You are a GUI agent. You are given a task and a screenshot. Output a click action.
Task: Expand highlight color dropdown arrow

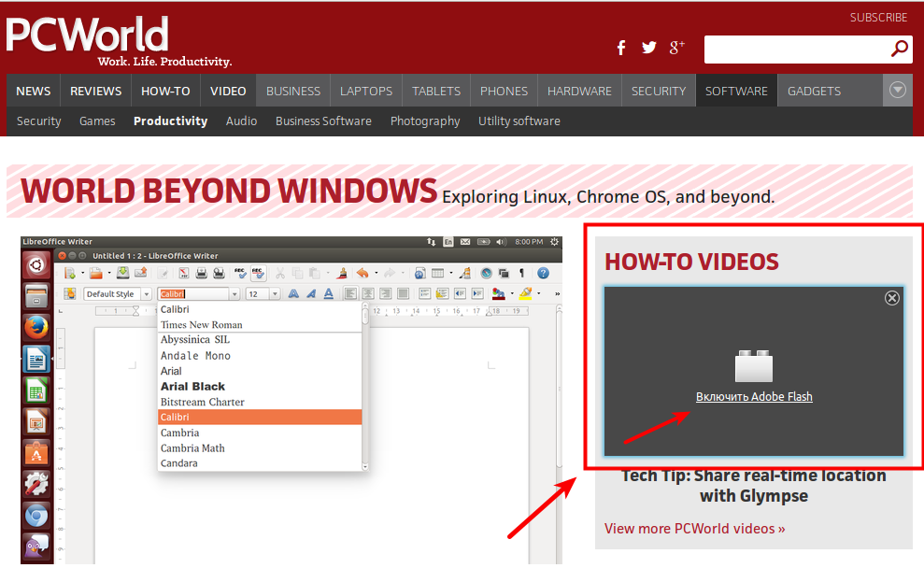pyautogui.click(x=538, y=293)
